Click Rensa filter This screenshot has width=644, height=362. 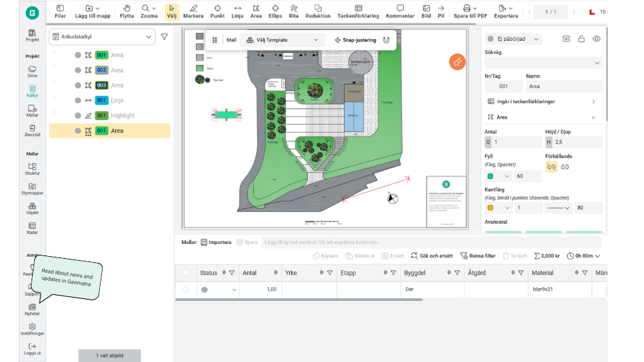pos(478,255)
